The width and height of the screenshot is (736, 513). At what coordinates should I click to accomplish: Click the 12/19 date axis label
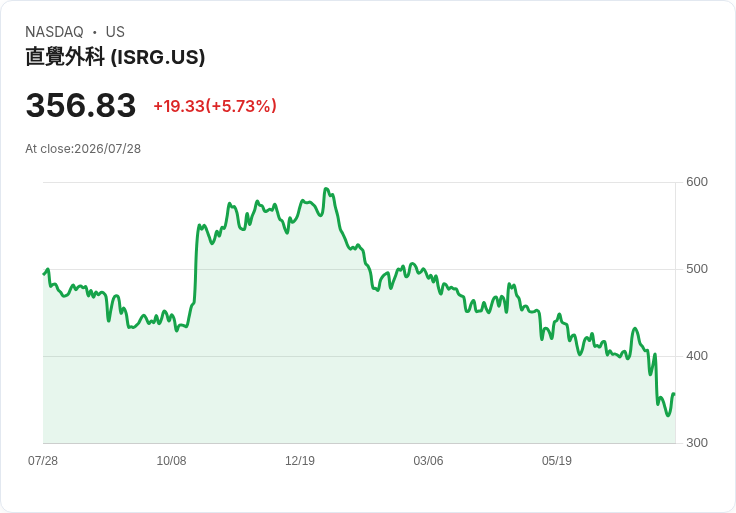(300, 460)
